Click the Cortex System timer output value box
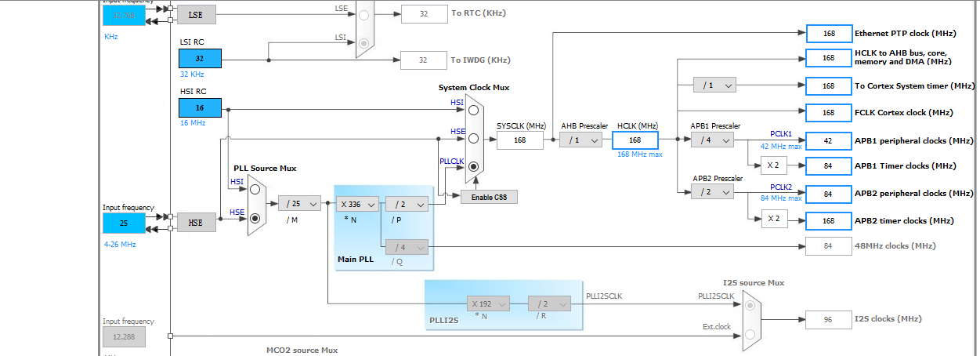 (829, 85)
